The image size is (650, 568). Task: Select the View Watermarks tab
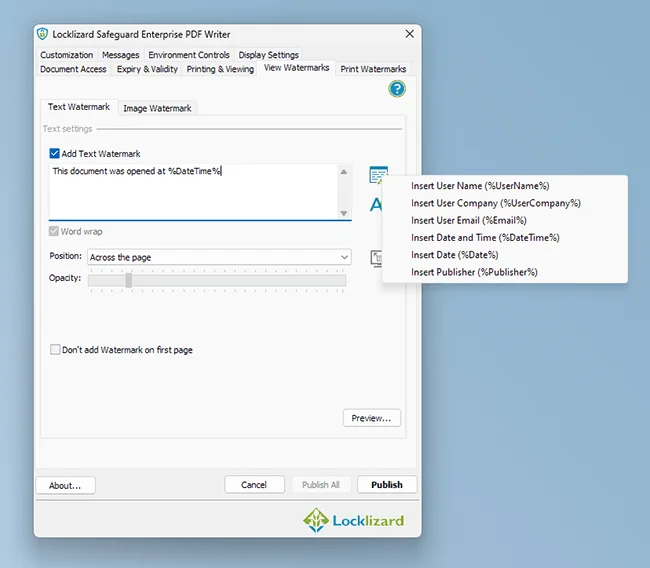[x=296, y=68]
